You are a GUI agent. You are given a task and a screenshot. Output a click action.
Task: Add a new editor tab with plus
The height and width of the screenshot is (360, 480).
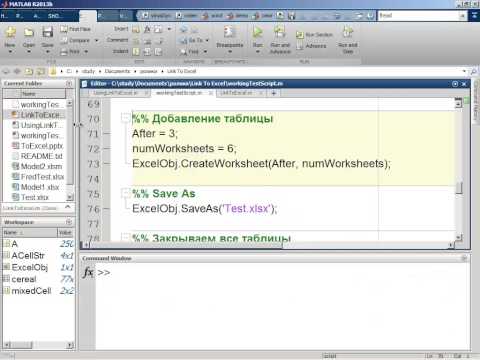(274, 93)
